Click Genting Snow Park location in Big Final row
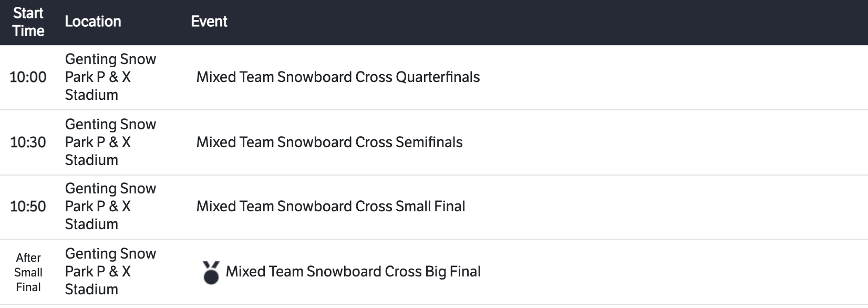This screenshot has width=868, height=308. point(110,272)
